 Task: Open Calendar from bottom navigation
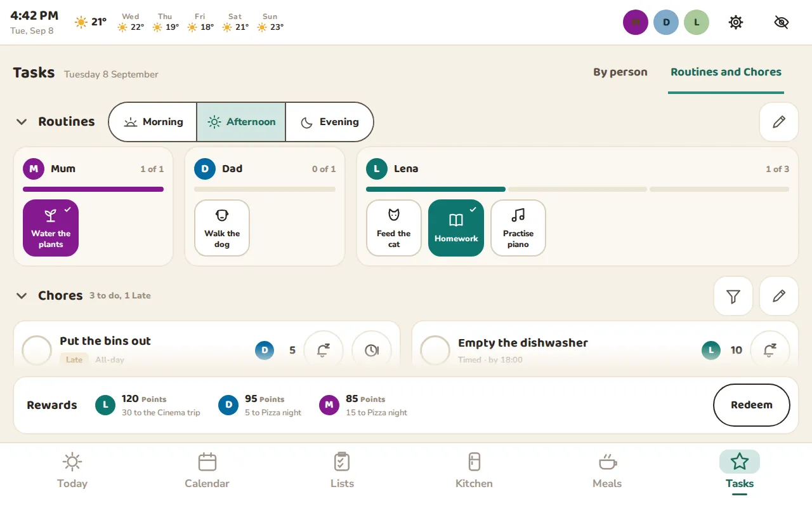(207, 471)
